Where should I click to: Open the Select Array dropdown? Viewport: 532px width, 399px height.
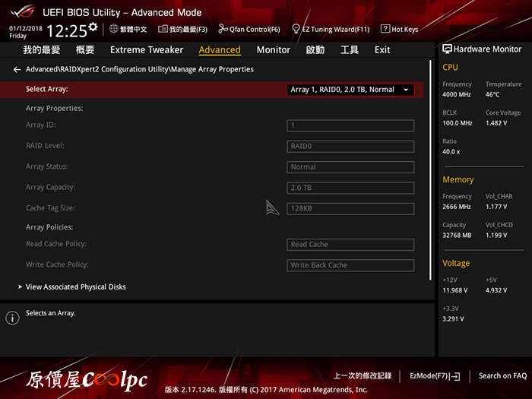350,90
